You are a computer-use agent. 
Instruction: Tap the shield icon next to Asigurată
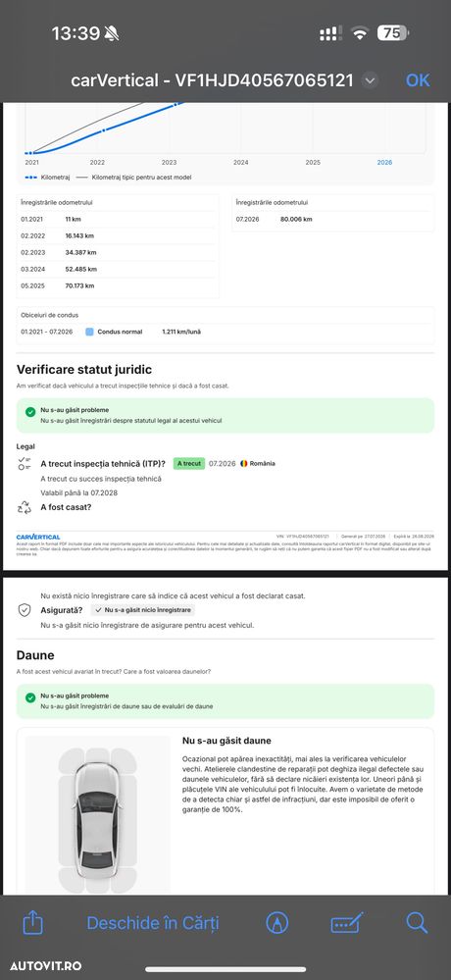point(25,610)
